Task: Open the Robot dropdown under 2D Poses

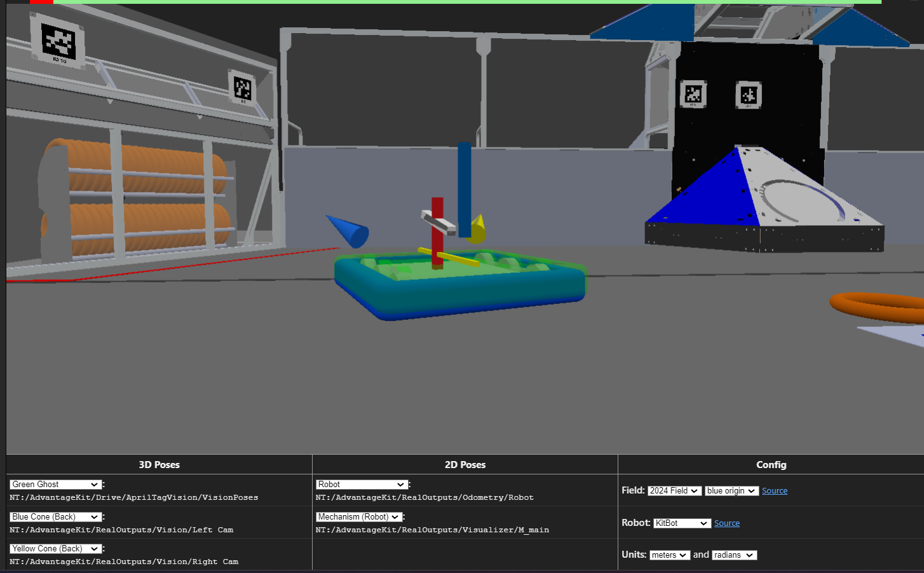Action: click(361, 484)
